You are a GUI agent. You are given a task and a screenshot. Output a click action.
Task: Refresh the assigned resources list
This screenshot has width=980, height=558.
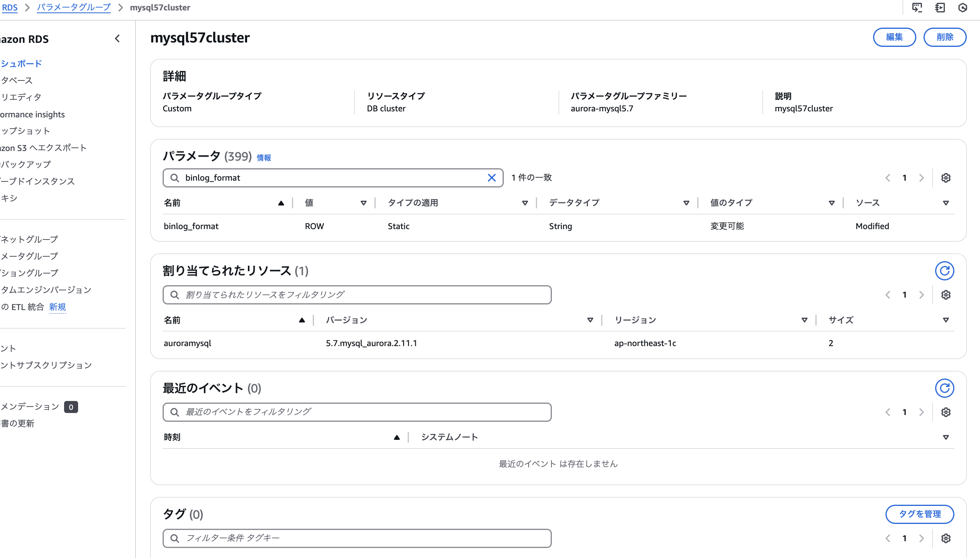[944, 271]
